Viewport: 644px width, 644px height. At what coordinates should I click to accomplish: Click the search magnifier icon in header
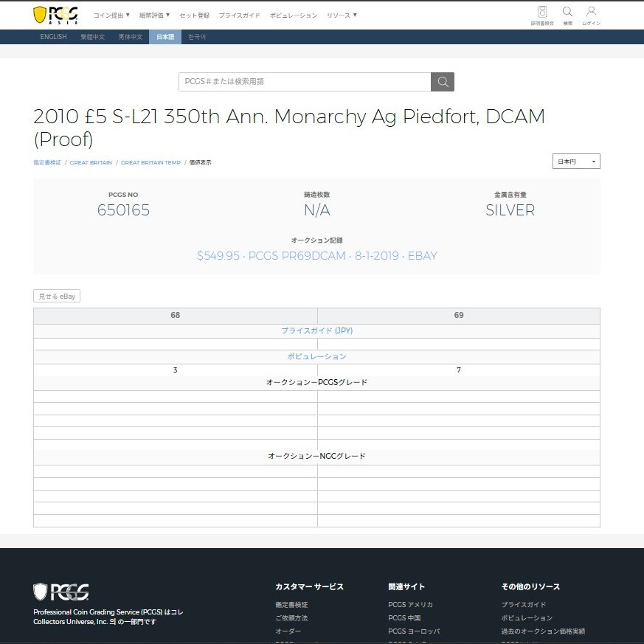pyautogui.click(x=567, y=15)
